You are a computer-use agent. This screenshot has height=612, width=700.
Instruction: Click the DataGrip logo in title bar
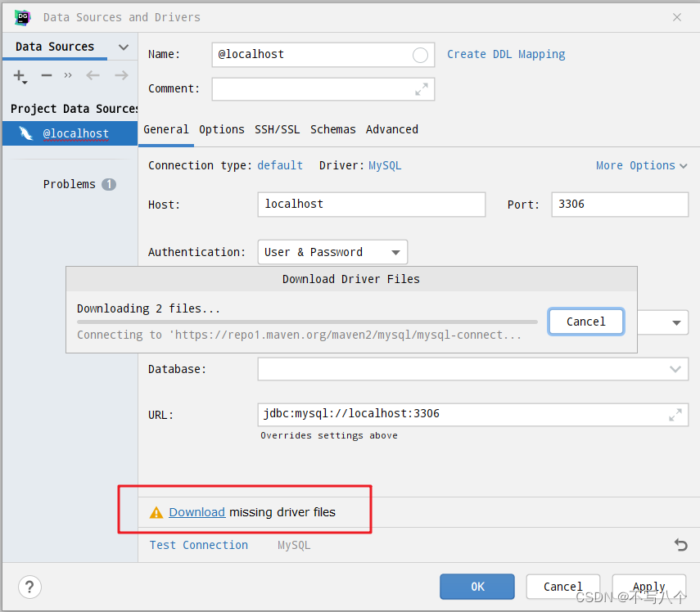(x=22, y=17)
